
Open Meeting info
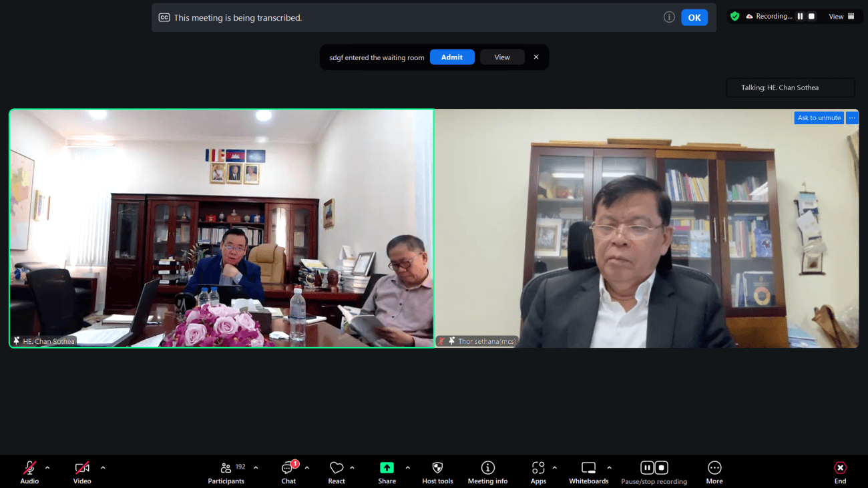click(487, 472)
